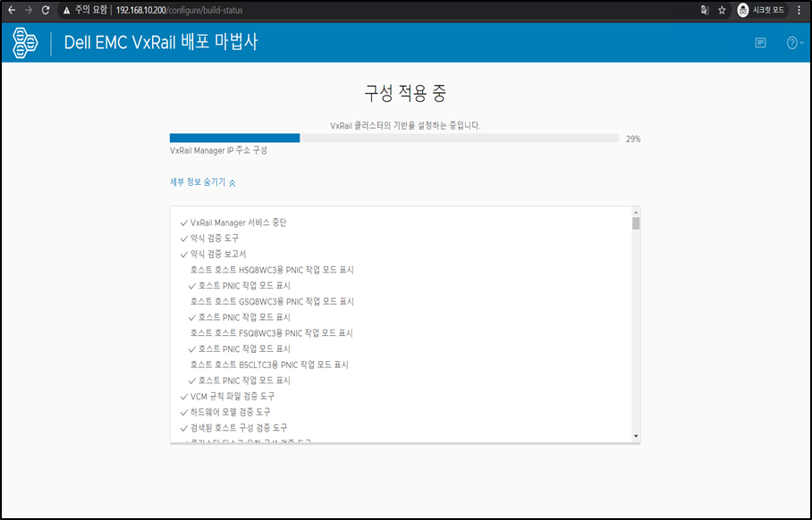The image size is (812, 520).
Task: Click the '시크릿 모드' label
Action: pos(768,10)
